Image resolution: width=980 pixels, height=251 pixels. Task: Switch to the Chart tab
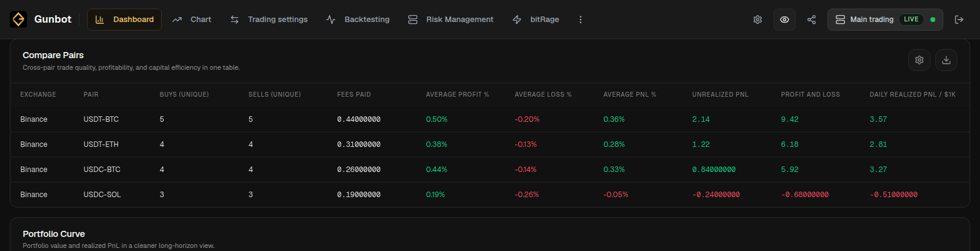point(192,20)
